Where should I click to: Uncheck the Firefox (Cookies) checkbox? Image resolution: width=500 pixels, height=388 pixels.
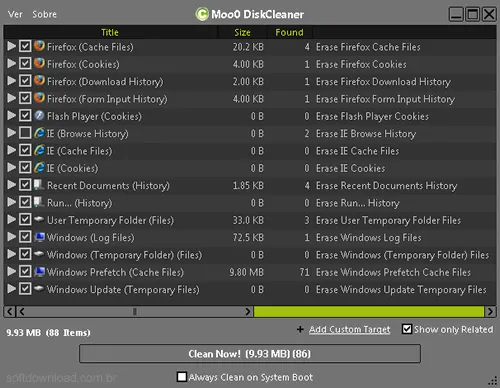[25, 63]
